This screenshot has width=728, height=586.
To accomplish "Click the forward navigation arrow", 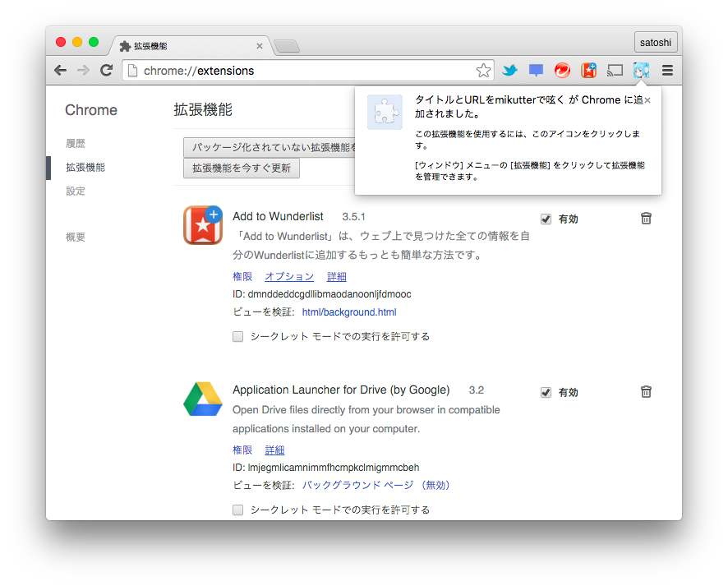I will pyautogui.click(x=84, y=71).
